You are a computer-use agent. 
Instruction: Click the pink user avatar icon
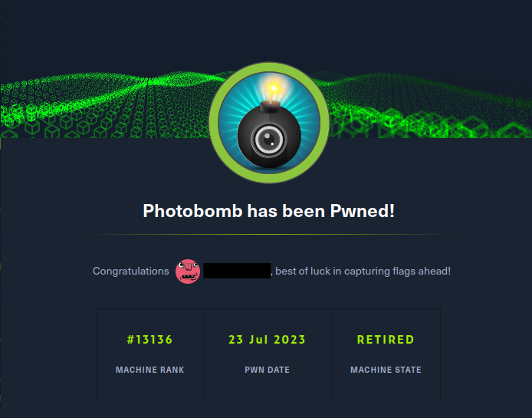[x=188, y=271]
